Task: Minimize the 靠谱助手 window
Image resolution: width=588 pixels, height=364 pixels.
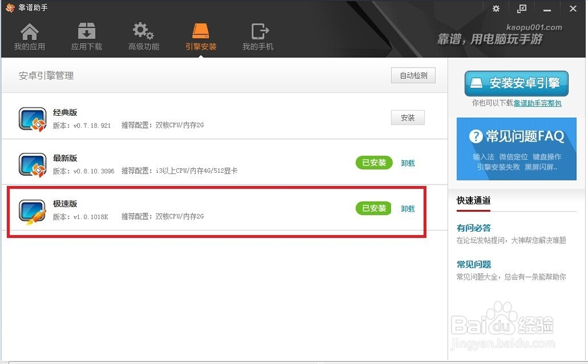Action: (547, 9)
